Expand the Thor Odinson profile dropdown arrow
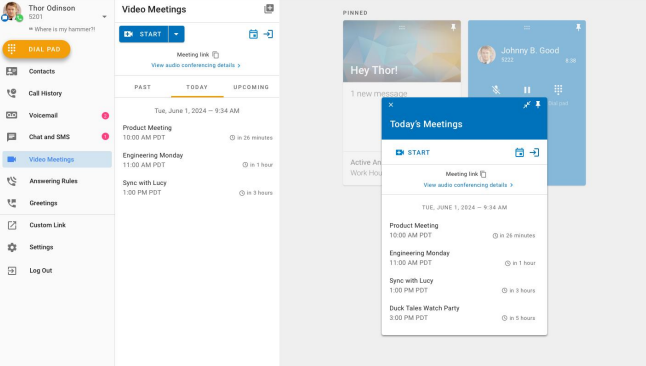 tap(104, 16)
